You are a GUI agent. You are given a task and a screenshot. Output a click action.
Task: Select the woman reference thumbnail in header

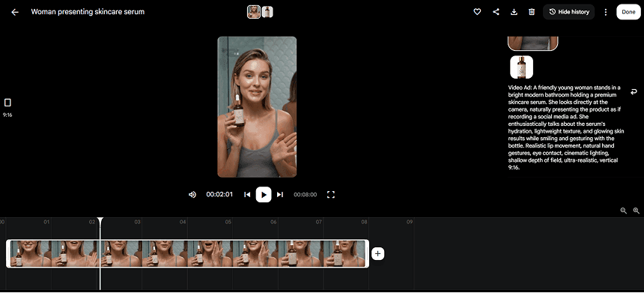click(x=253, y=12)
